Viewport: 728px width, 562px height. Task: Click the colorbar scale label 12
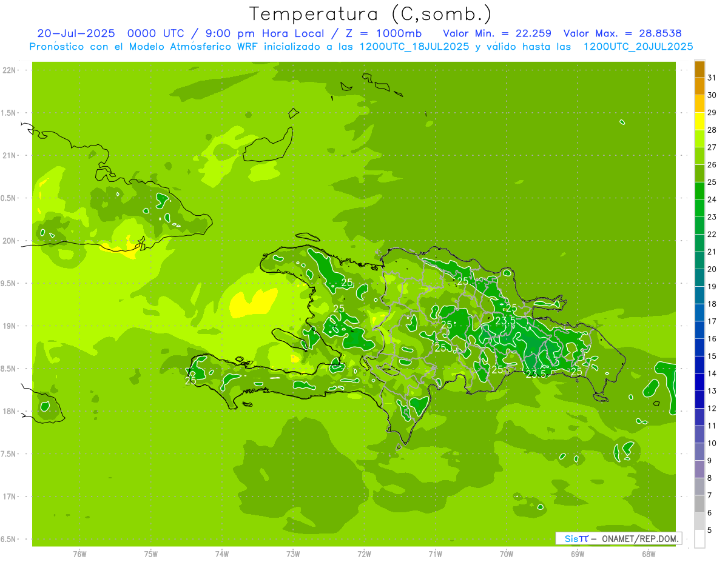point(712,408)
